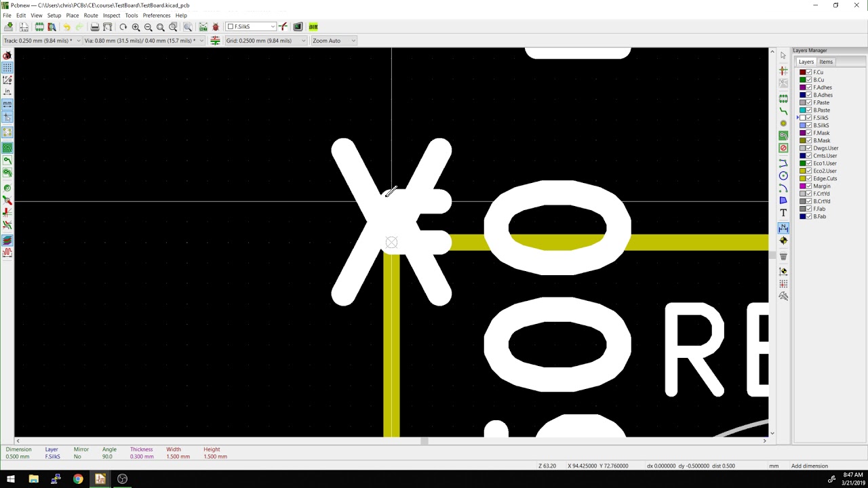This screenshot has height=488, width=868.
Task: Select the Layers tab
Action: (806, 62)
